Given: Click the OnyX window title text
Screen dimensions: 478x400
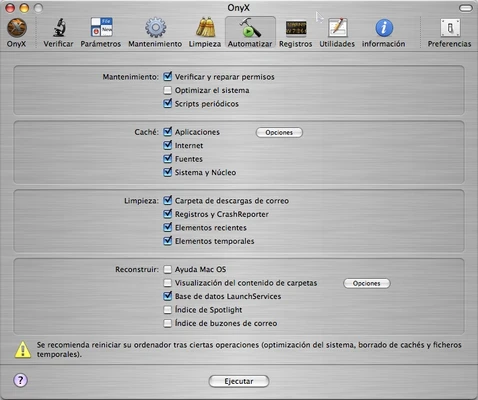Looking at the screenshot, I should click(239, 8).
